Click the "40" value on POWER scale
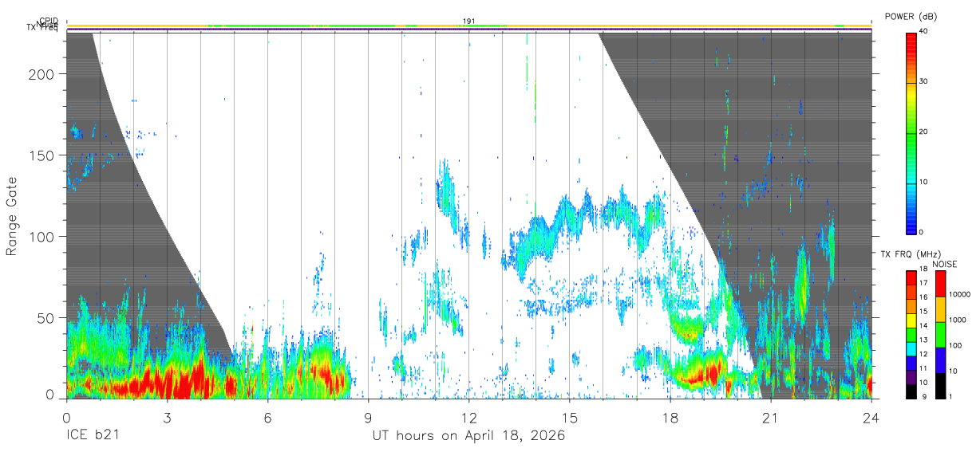 coord(924,33)
